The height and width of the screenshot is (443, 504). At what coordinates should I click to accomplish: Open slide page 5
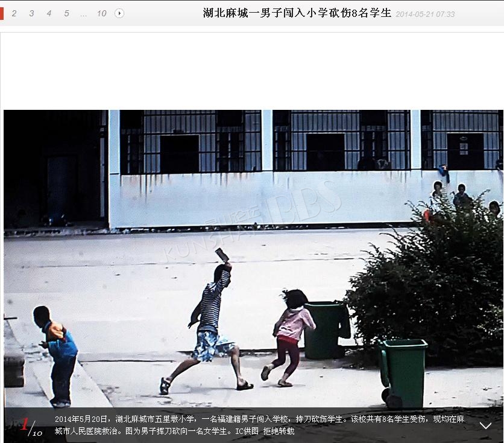tap(66, 13)
